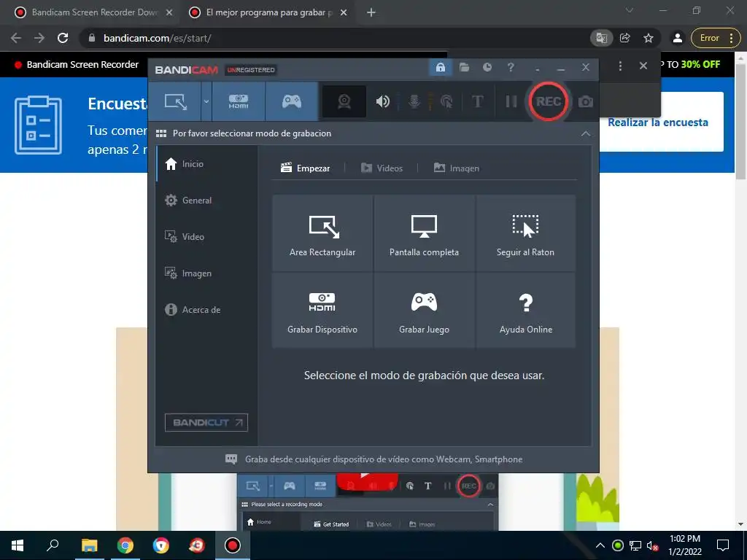
Task: Select rectangle screen recording mode in Bandicam toolbar
Action: [x=175, y=101]
